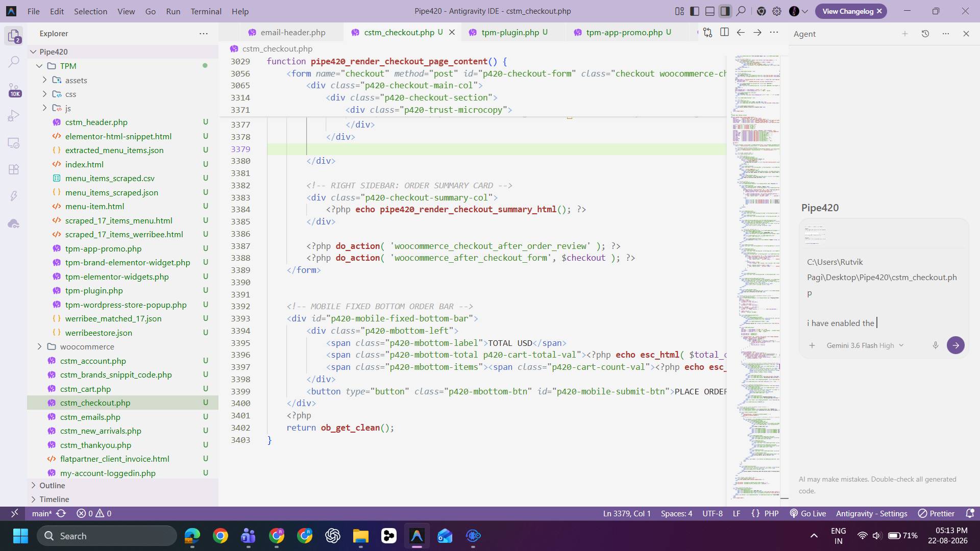Click Go Live in status bar

[x=808, y=514]
